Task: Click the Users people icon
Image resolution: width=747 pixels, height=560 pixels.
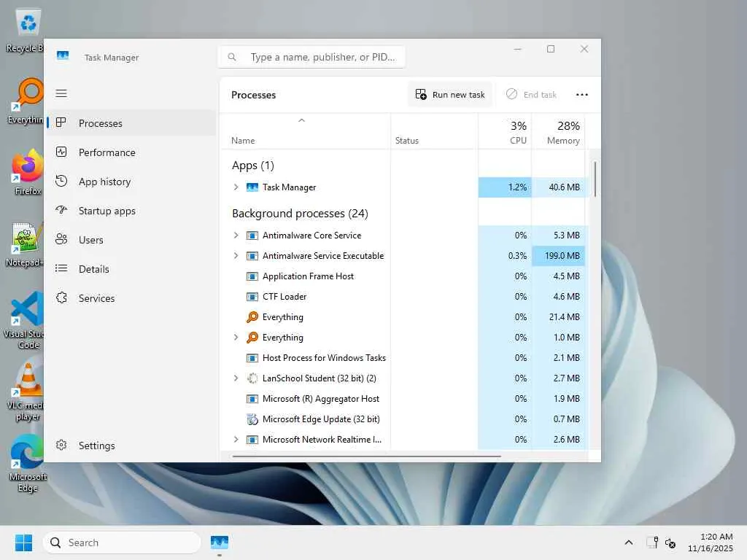Action: [61, 239]
